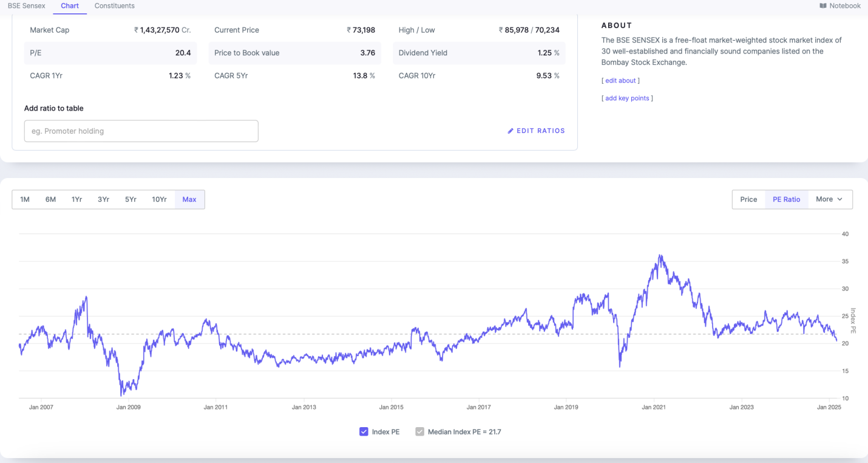
Task: Expand the More dropdown menu
Action: point(830,199)
